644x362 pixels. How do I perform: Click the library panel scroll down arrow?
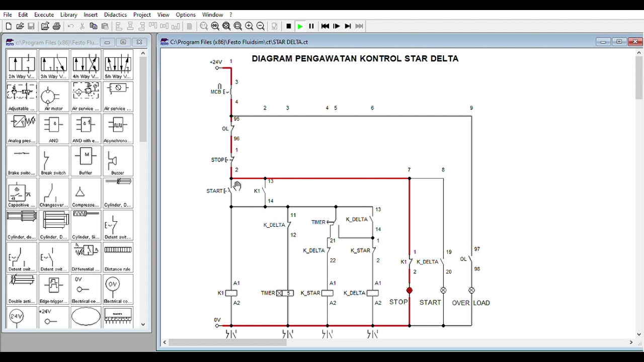coord(143,324)
